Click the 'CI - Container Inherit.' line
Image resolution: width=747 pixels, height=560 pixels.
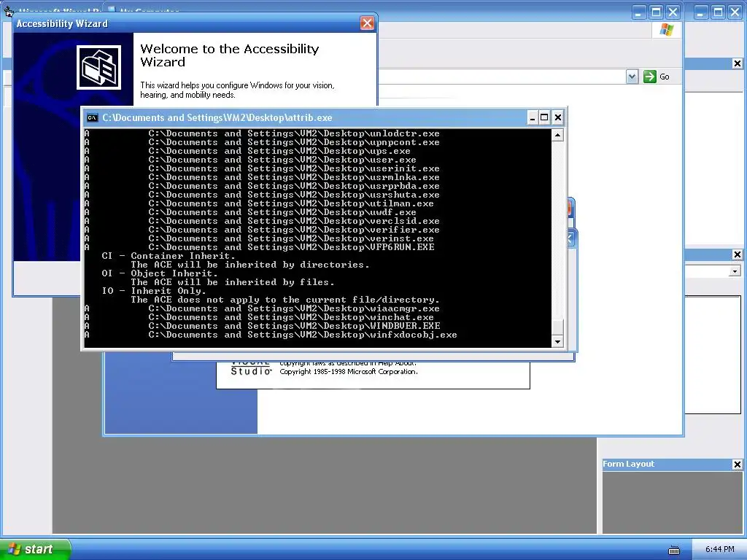[169, 256]
